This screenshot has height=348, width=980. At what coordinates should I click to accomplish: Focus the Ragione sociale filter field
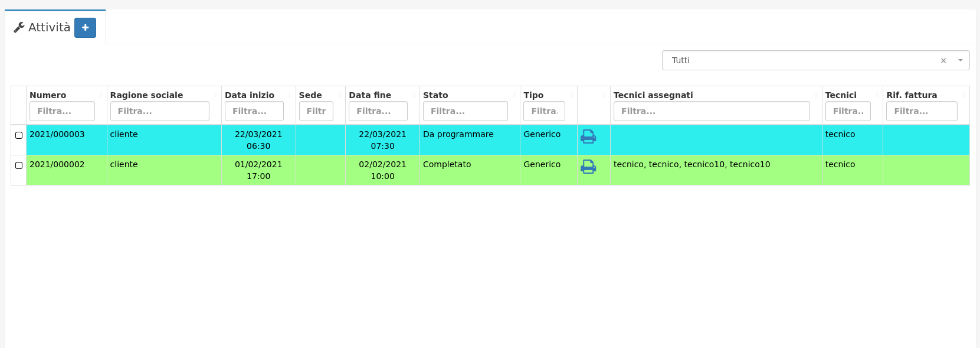[x=159, y=111]
